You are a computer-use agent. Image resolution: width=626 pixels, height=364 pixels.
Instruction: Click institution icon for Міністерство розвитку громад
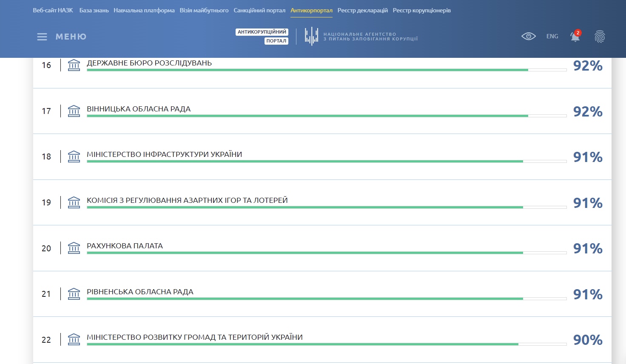[74, 339]
